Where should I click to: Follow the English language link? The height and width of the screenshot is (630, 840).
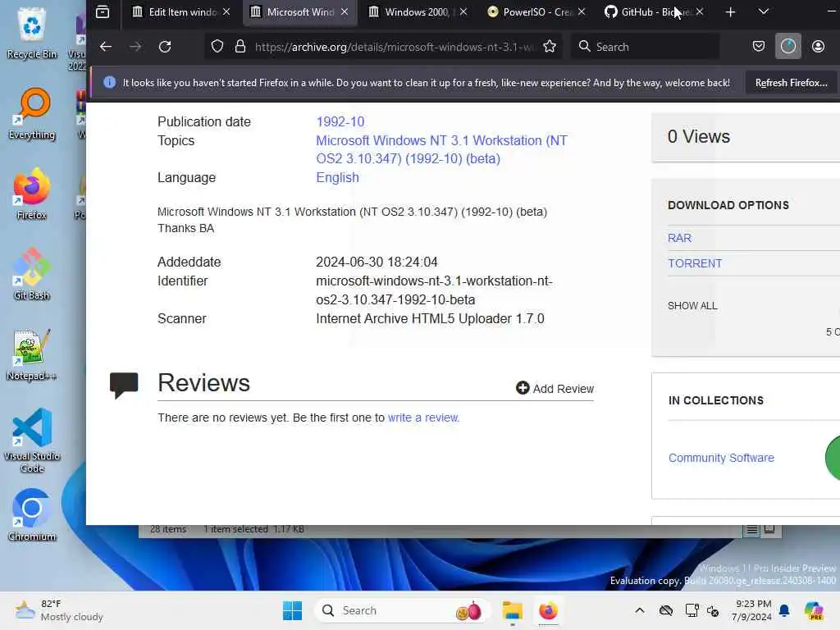coord(337,177)
